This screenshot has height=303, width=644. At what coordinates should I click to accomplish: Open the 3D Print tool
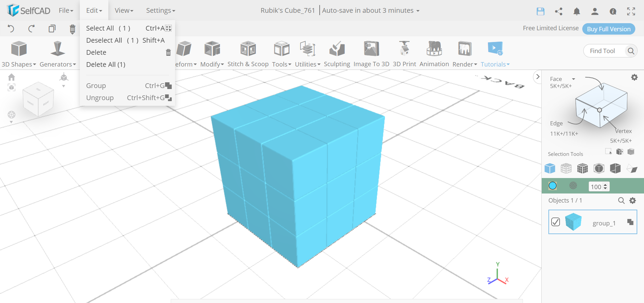(405, 48)
